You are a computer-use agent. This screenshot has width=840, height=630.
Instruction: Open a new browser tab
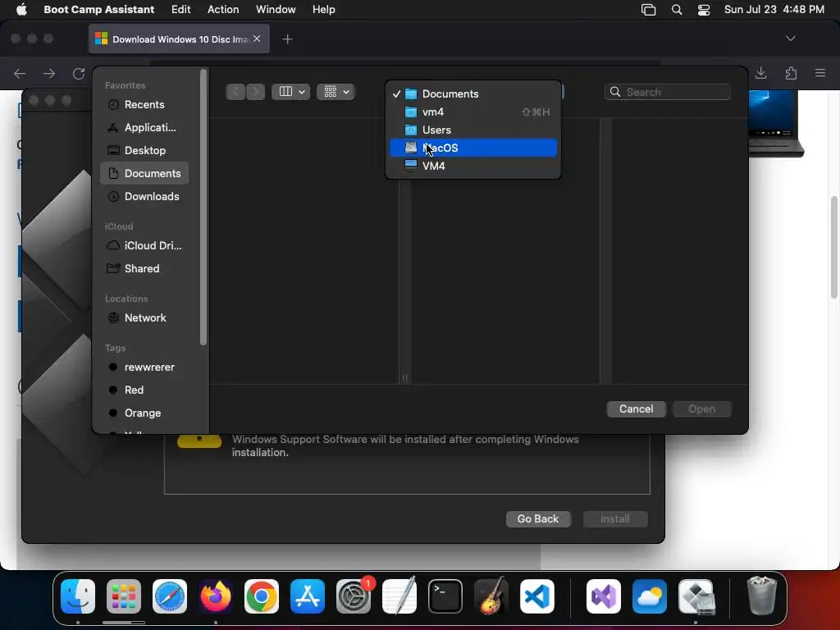click(x=288, y=39)
